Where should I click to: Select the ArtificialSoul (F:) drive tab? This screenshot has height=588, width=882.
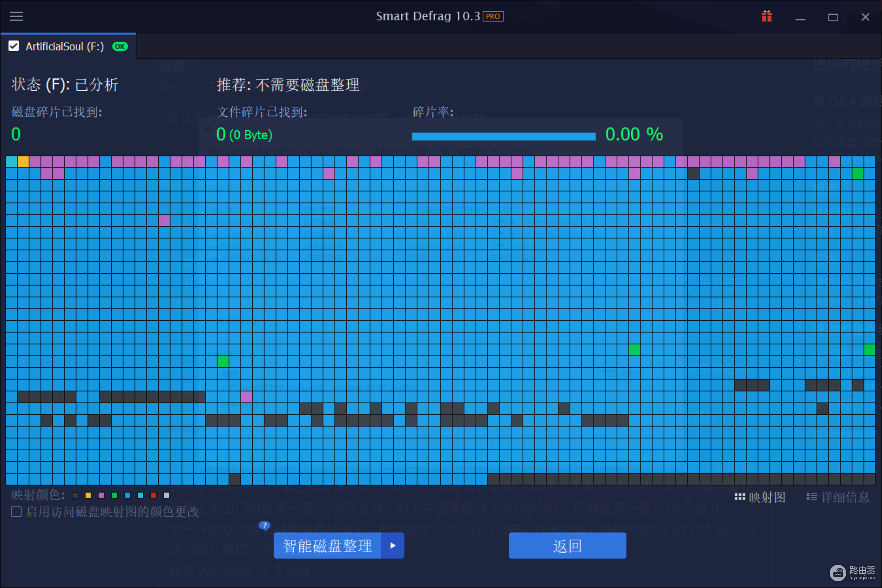68,46
